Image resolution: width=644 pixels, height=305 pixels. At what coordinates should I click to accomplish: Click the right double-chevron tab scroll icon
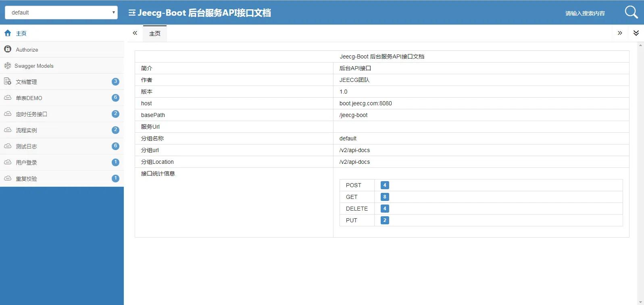tap(620, 33)
